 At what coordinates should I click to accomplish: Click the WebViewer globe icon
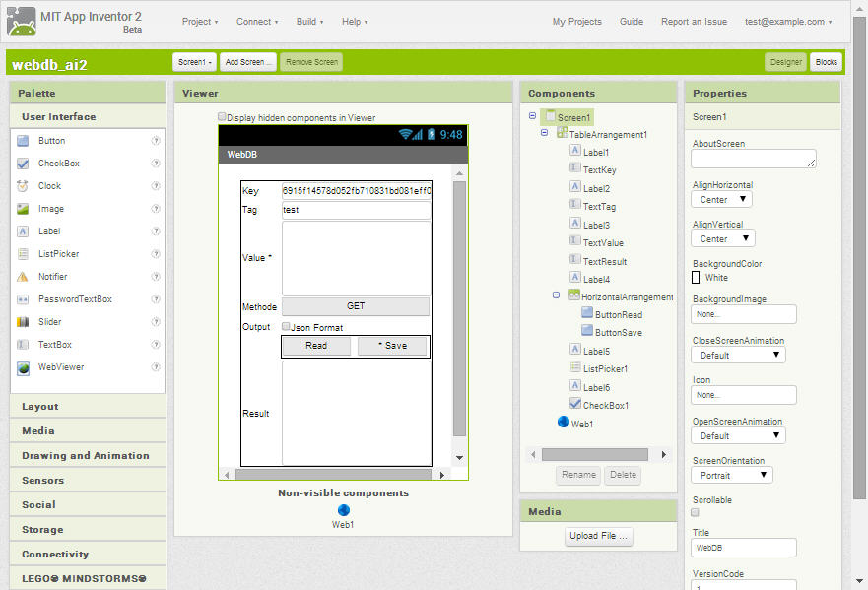click(23, 367)
